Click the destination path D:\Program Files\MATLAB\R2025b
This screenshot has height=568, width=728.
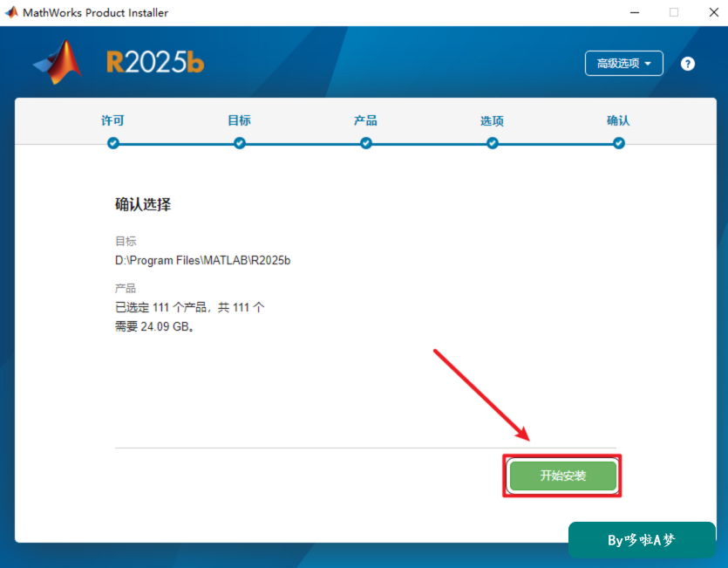point(202,260)
